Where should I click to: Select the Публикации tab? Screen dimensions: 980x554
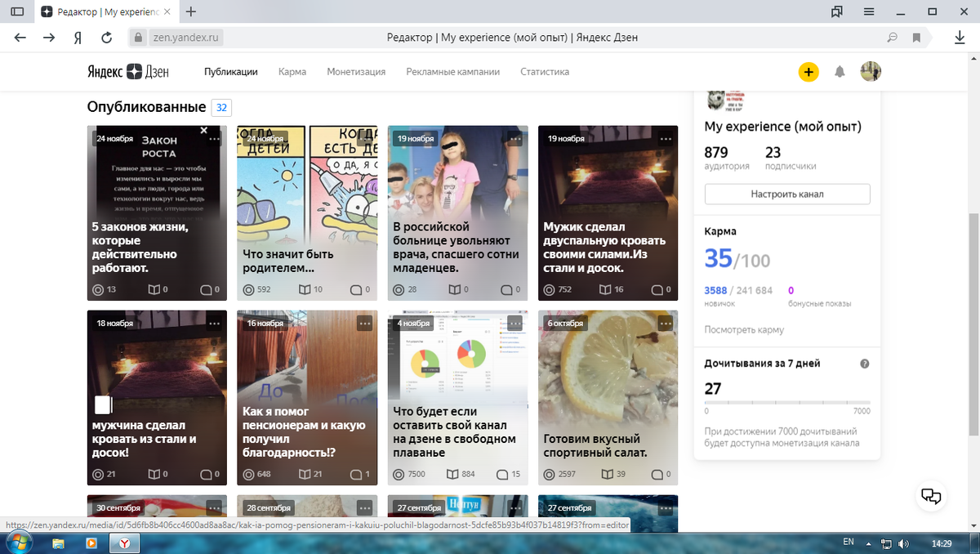click(231, 72)
